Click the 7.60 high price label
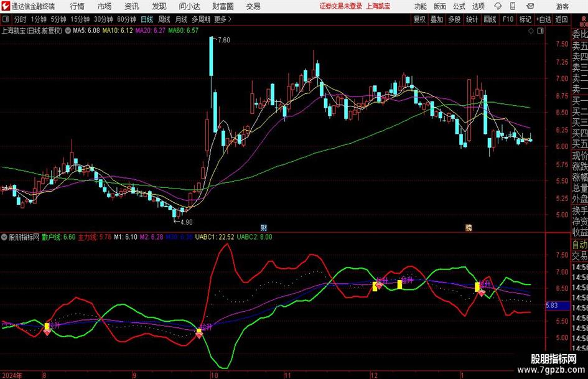 point(224,40)
